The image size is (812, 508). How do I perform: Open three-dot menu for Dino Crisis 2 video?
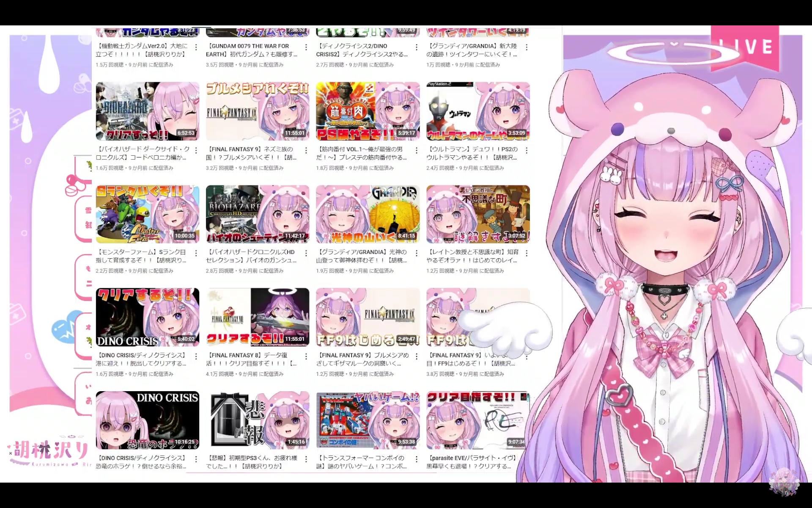[417, 47]
